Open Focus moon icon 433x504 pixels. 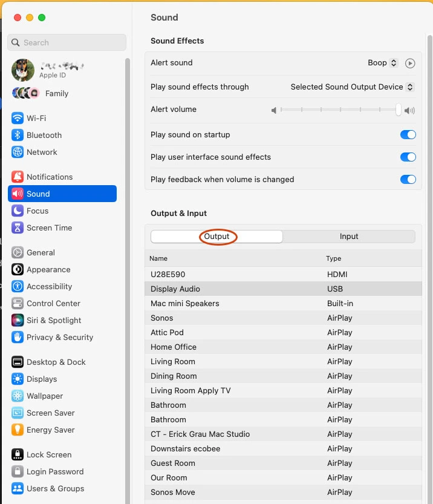pos(18,211)
